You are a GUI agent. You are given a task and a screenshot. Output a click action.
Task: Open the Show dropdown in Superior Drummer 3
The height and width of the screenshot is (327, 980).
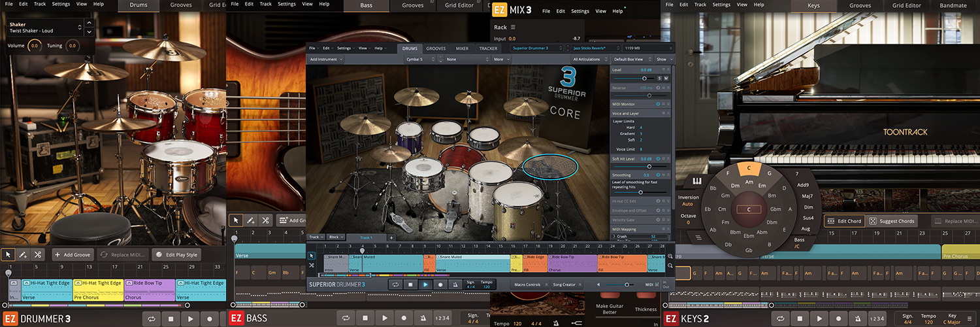click(x=664, y=59)
